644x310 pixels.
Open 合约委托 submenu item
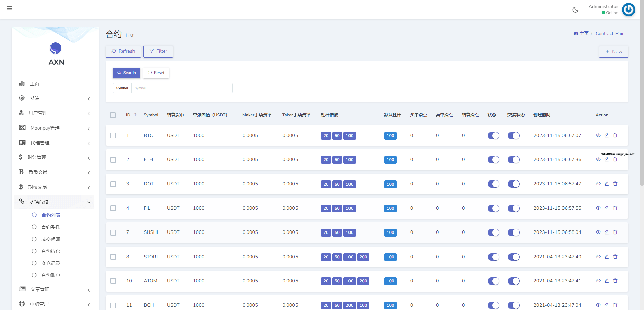pos(51,227)
